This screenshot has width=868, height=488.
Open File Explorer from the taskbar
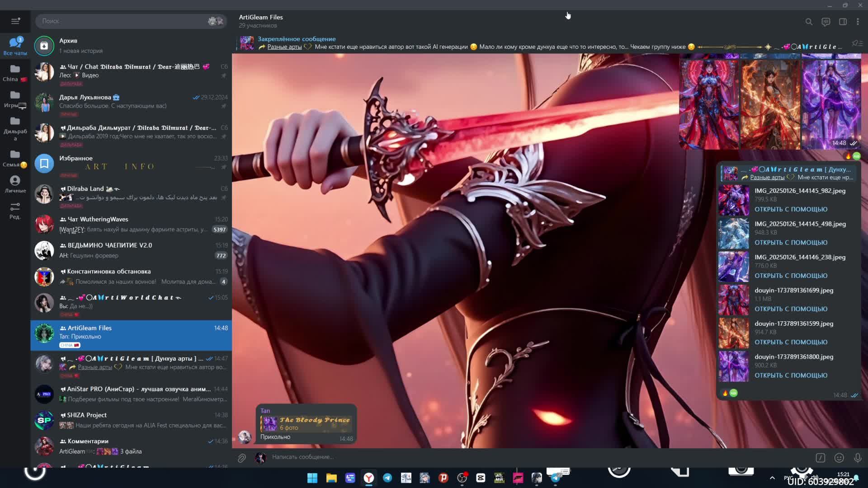331,478
